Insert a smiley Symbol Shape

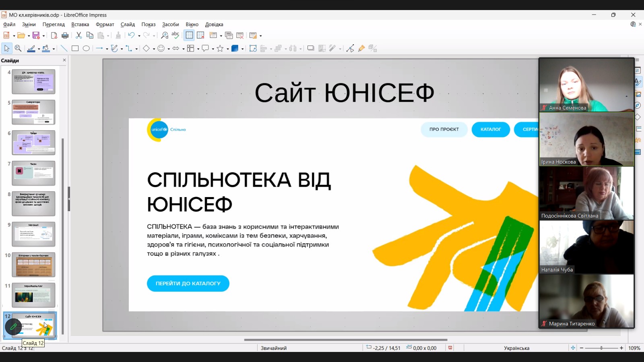click(161, 48)
